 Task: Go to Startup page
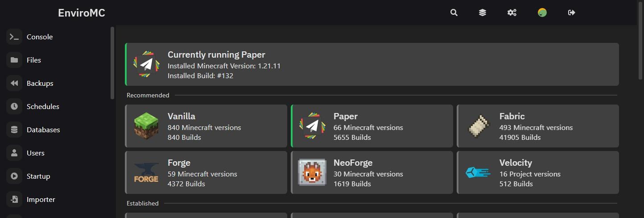38,176
